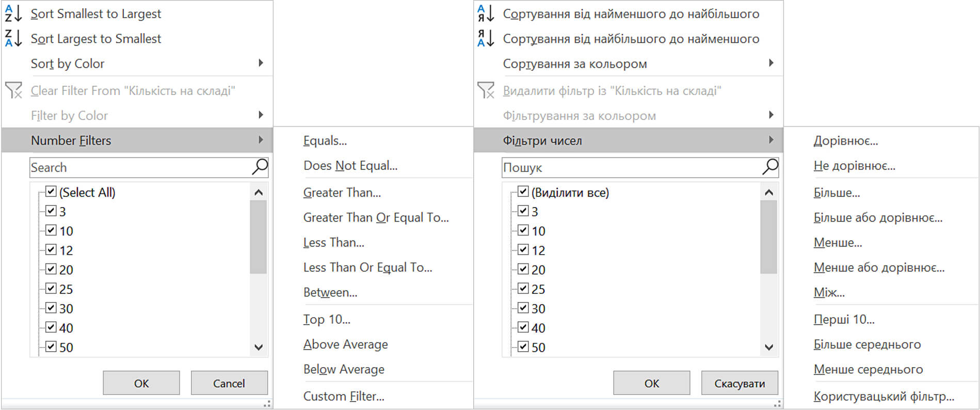Image resolution: width=980 pixels, height=410 pixels.
Task: Click the search magnifier icon in English menu
Action: point(259,167)
